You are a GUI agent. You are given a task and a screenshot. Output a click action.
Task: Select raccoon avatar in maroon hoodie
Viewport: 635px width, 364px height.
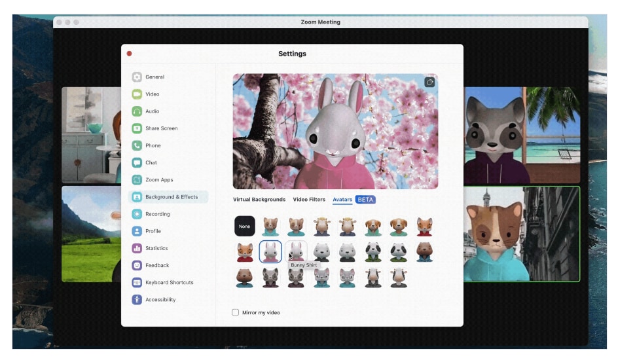[270, 278]
